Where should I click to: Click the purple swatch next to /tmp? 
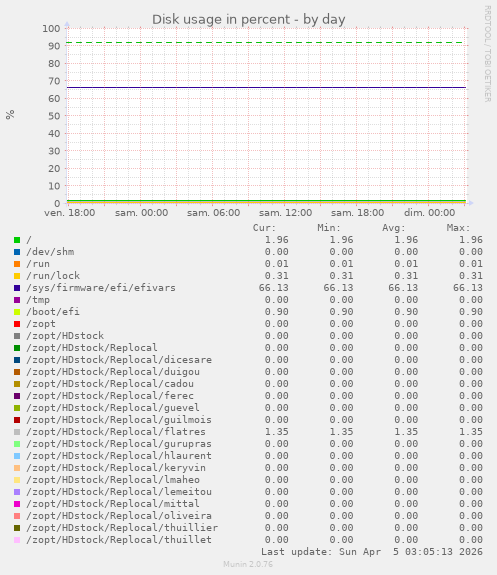point(17,300)
